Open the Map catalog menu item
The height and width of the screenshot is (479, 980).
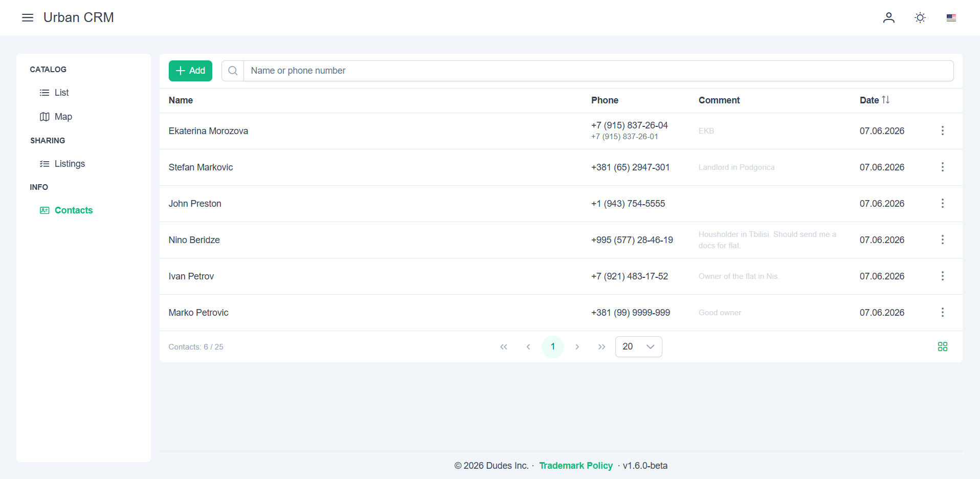(x=63, y=117)
